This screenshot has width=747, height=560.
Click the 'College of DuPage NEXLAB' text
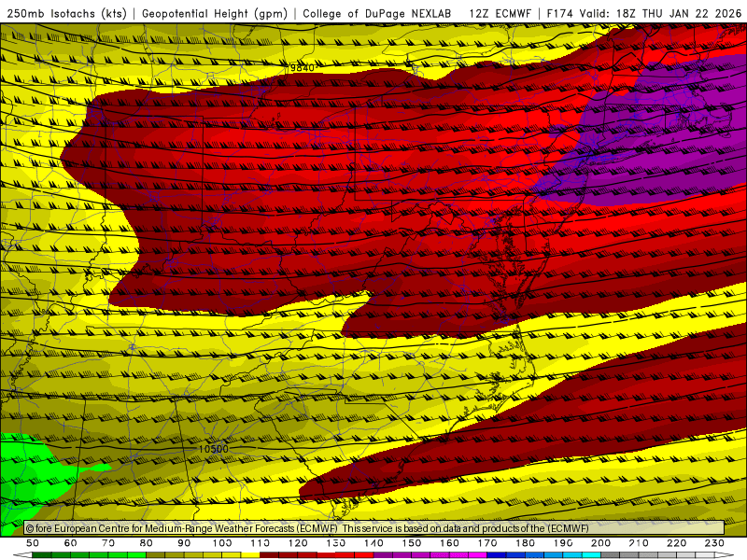(377, 14)
